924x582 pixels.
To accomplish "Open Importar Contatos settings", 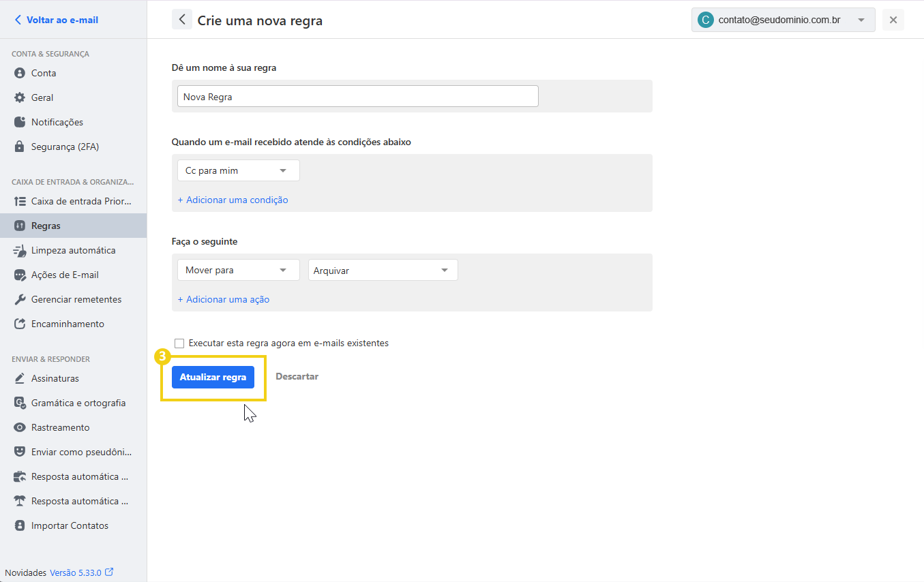I will click(20, 525).
